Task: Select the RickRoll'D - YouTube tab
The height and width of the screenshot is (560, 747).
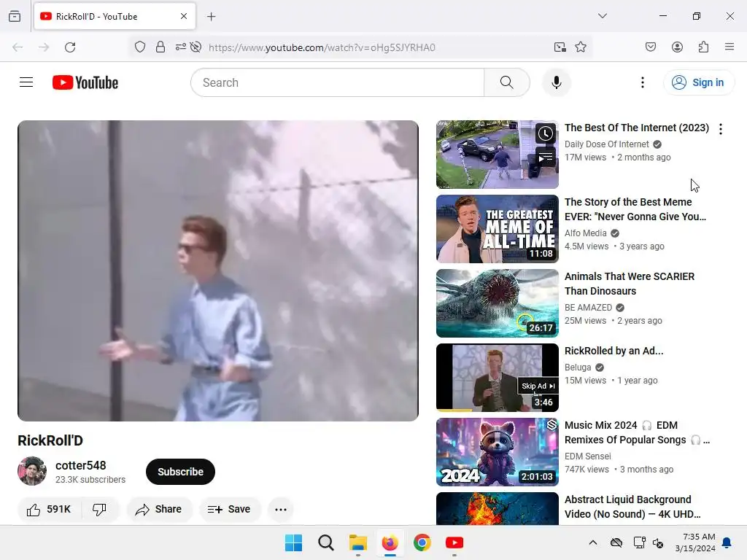Action: click(x=115, y=17)
